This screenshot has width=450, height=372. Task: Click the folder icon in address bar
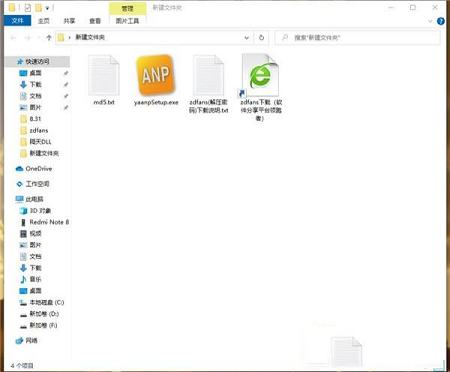tap(61, 37)
